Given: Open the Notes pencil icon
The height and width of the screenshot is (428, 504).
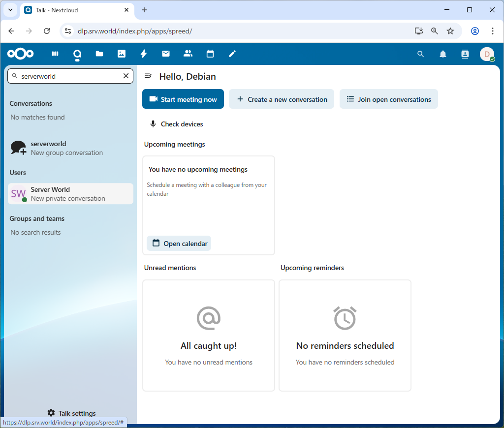Looking at the screenshot, I should (x=232, y=54).
